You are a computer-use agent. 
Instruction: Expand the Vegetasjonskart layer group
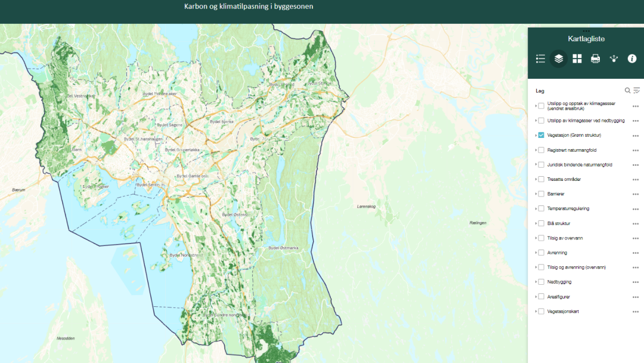click(536, 312)
